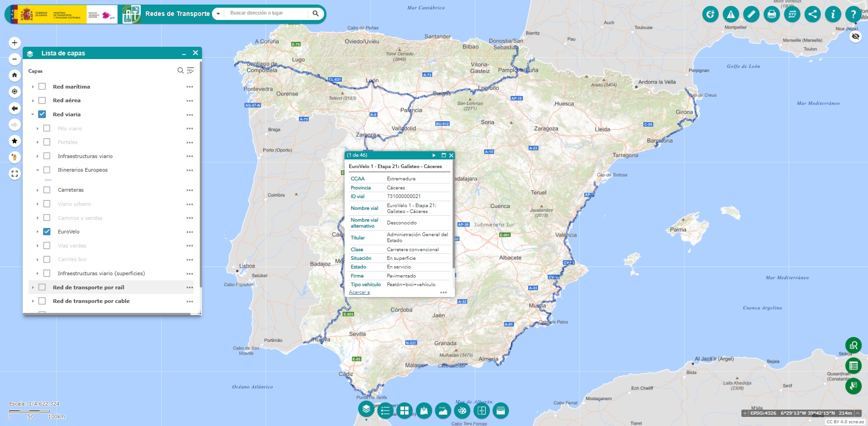Collapse the Itinerarios Europeos group
Screen dimensions: 868x426
pyautogui.click(x=37, y=170)
